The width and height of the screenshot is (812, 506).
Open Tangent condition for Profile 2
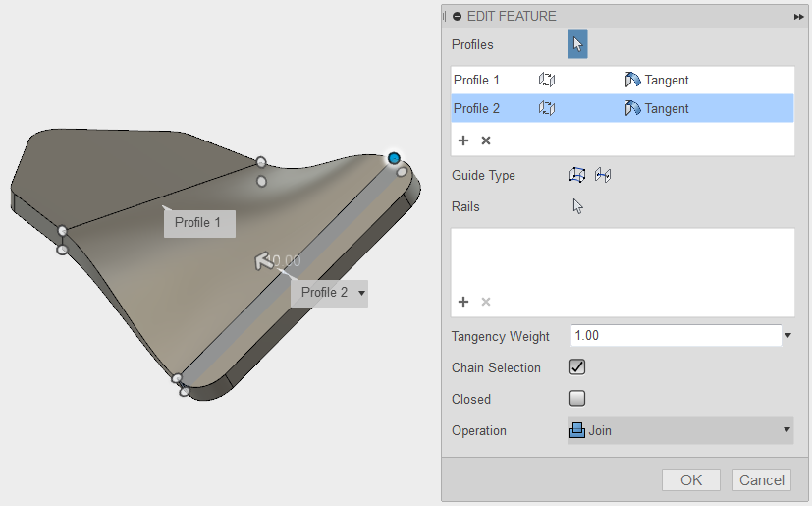[657, 108]
